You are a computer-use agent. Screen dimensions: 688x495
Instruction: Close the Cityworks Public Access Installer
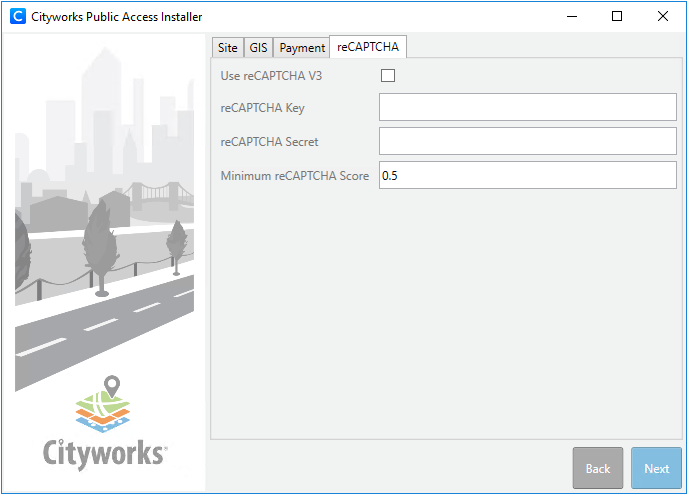click(x=663, y=16)
